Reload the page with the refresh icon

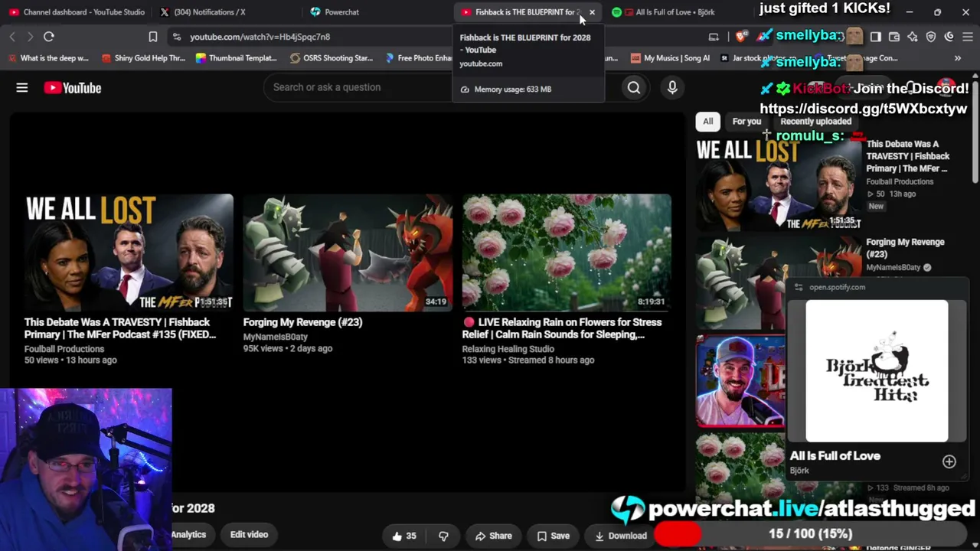(49, 37)
